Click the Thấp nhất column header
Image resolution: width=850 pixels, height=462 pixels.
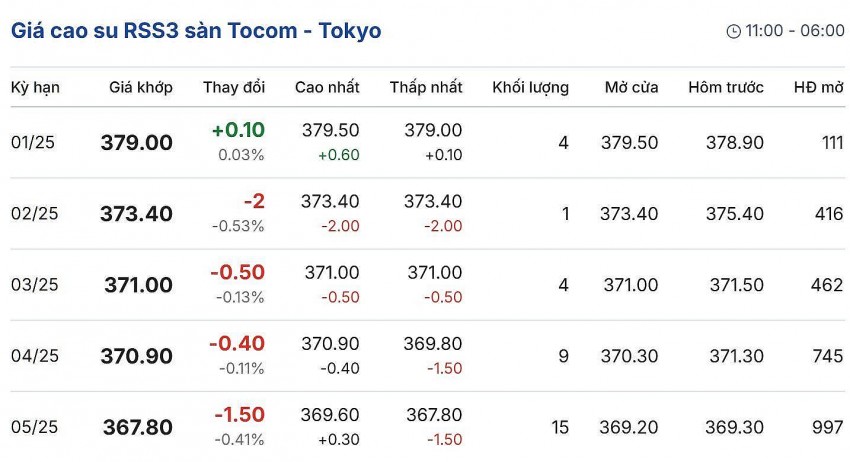(x=426, y=88)
